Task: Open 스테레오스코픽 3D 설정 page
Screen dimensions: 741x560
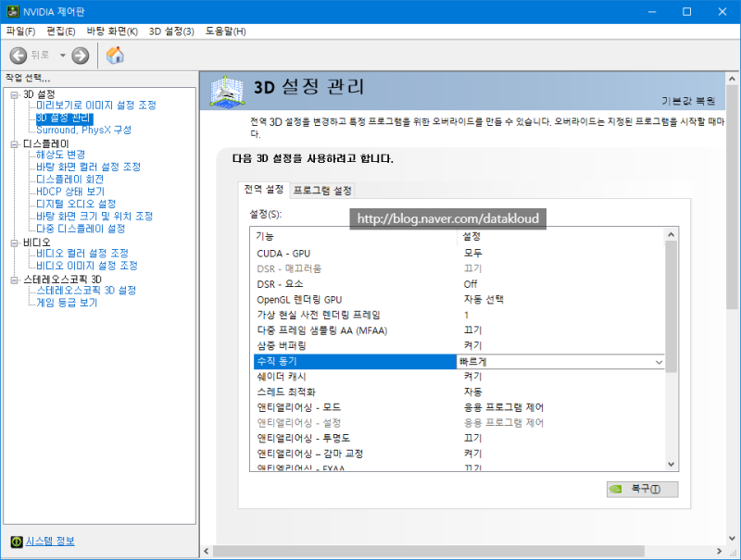Action: 86,290
